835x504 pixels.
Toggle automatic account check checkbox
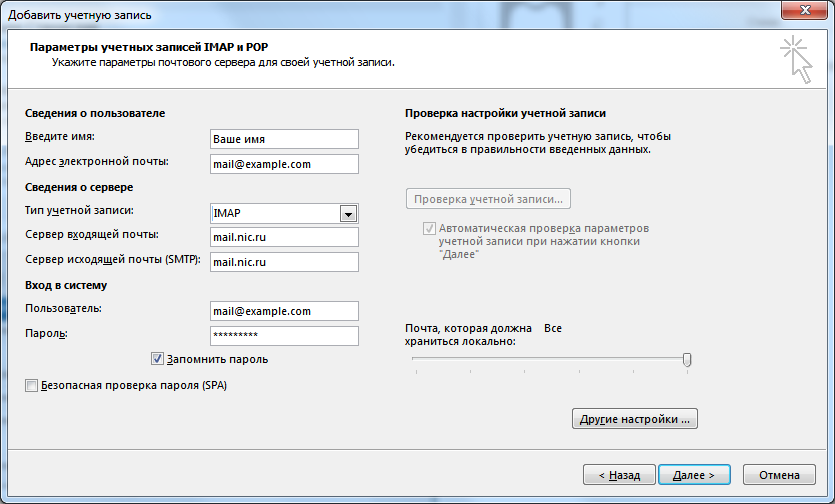[430, 228]
